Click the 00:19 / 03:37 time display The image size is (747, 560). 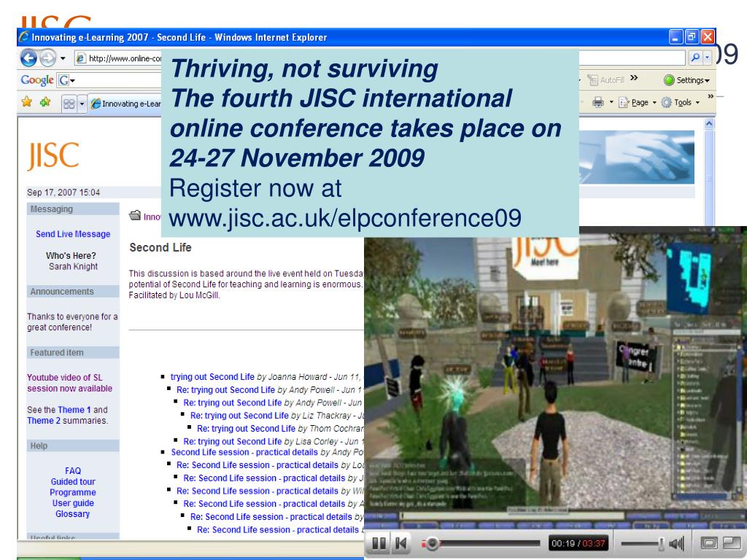[578, 542]
